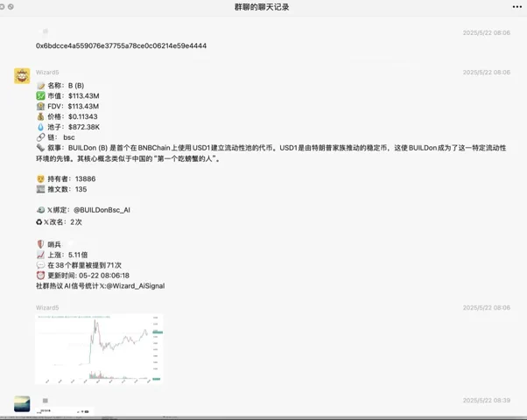Click the narrative text starting BUILDon (B)
Viewport: 527px width, 420px height.
click(x=271, y=153)
